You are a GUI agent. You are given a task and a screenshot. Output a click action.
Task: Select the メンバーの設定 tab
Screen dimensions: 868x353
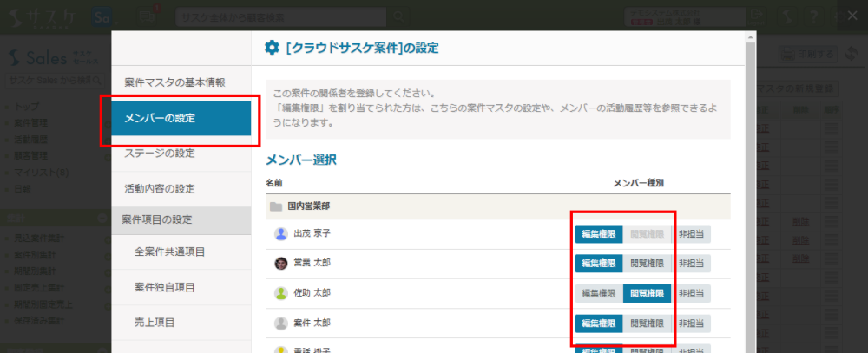[181, 118]
